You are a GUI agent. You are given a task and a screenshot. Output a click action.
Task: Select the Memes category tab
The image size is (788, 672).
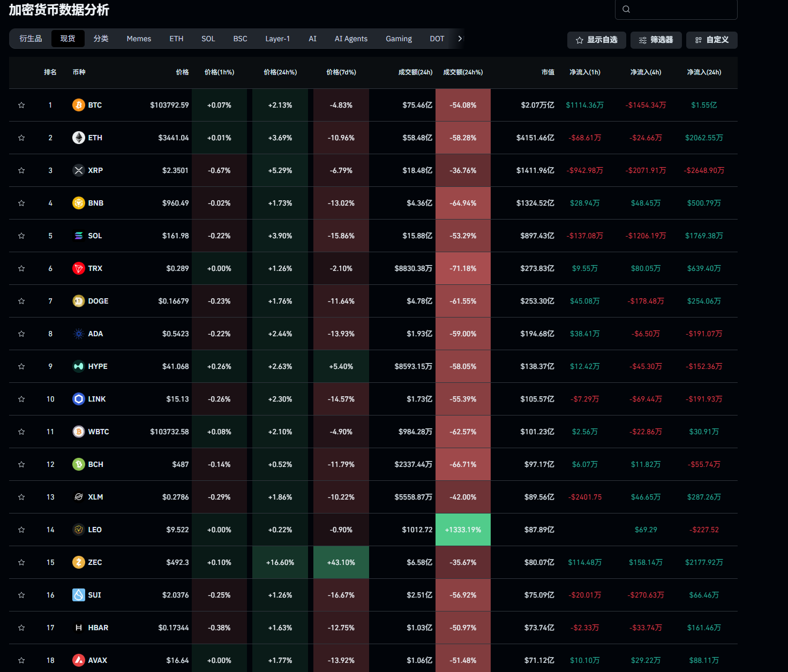[139, 39]
